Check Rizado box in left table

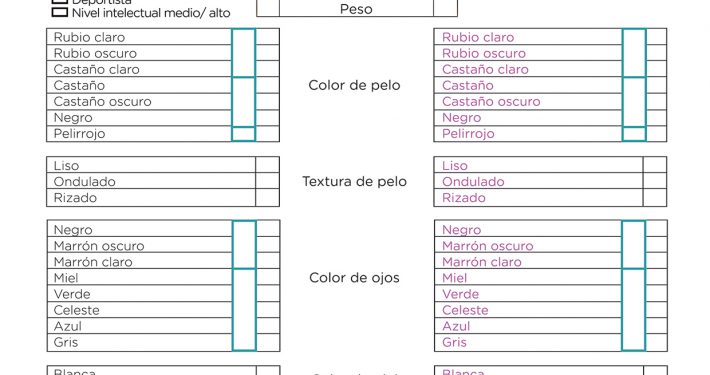268,197
